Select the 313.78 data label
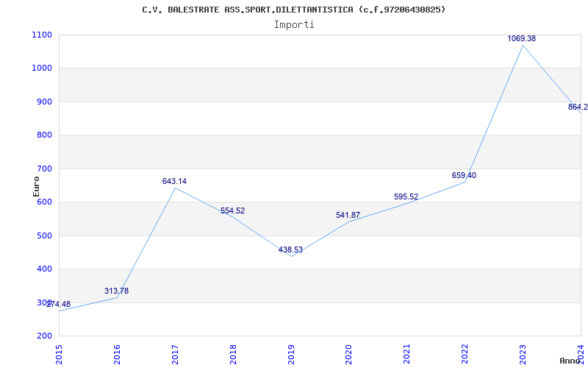This screenshot has width=588, height=368. click(x=116, y=291)
